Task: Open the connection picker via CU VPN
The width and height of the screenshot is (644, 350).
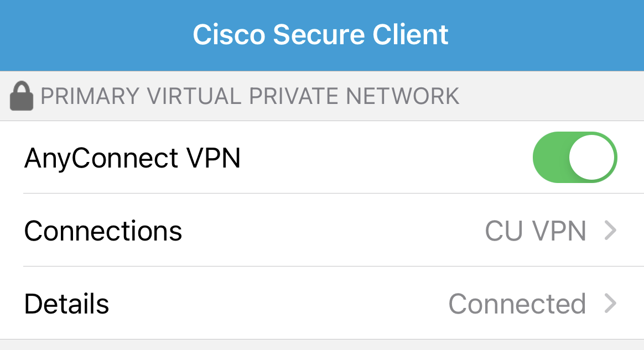Action: [x=536, y=231]
